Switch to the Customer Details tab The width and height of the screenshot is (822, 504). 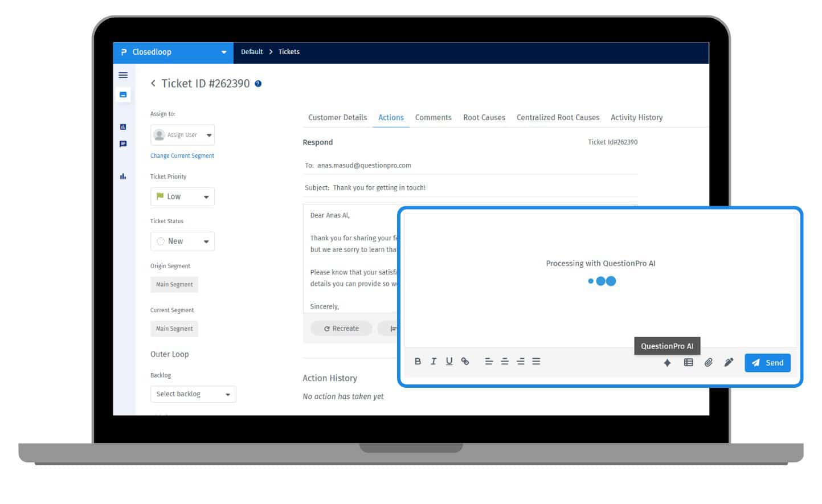pyautogui.click(x=337, y=117)
